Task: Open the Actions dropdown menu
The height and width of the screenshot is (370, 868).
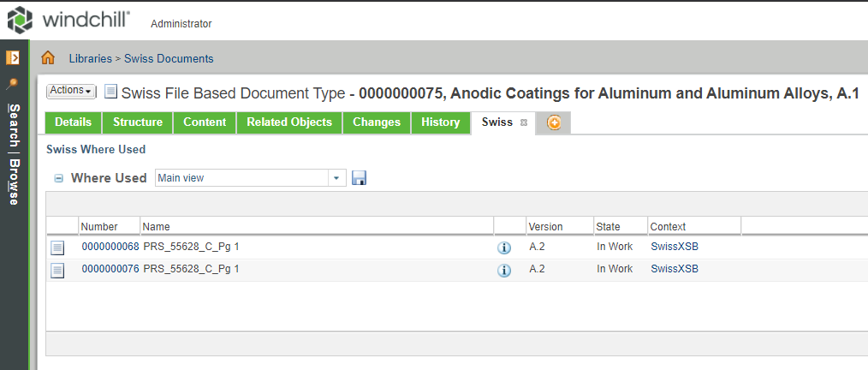Action: pyautogui.click(x=71, y=91)
